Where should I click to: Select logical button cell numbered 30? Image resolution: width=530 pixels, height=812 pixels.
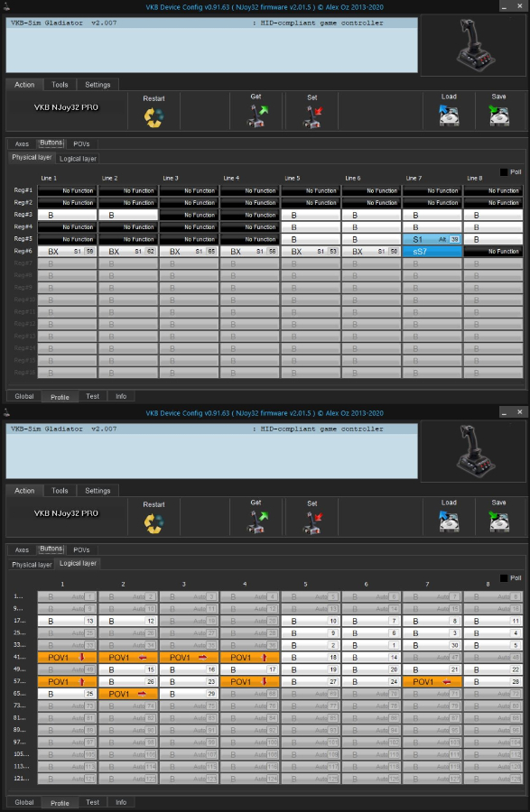(432, 645)
